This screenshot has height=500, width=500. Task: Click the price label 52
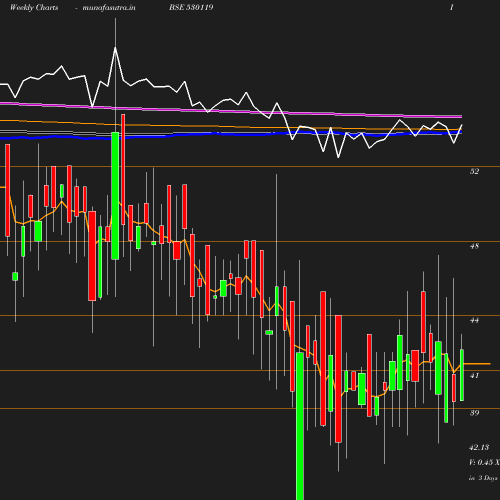pos(474,171)
